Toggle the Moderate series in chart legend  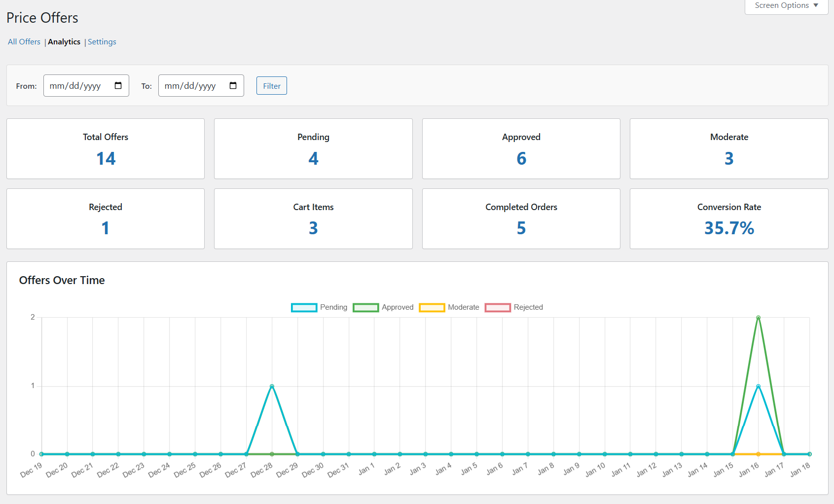pyautogui.click(x=449, y=307)
